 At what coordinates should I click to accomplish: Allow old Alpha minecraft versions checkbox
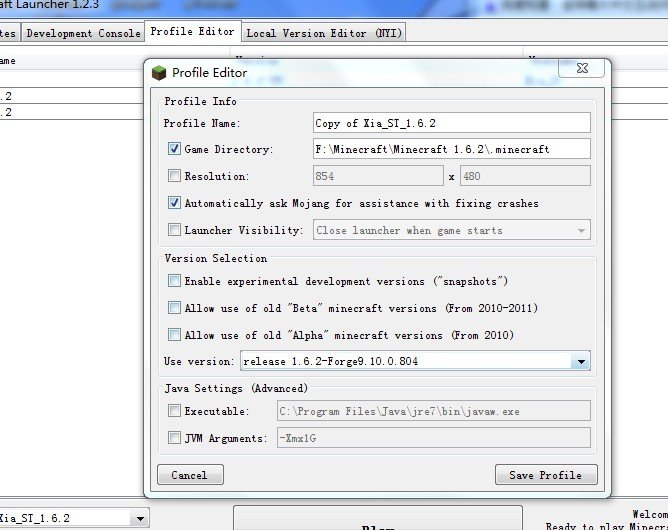(x=175, y=335)
